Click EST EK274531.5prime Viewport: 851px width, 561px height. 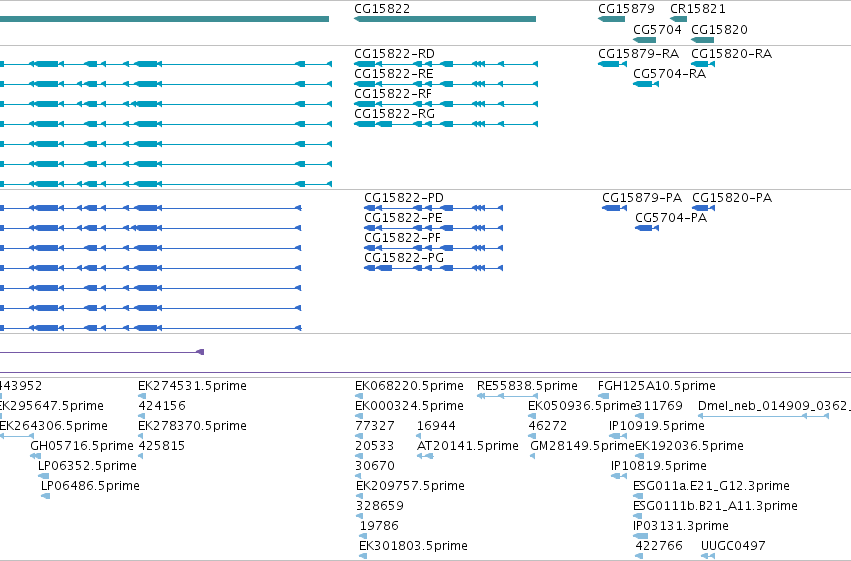point(192,386)
